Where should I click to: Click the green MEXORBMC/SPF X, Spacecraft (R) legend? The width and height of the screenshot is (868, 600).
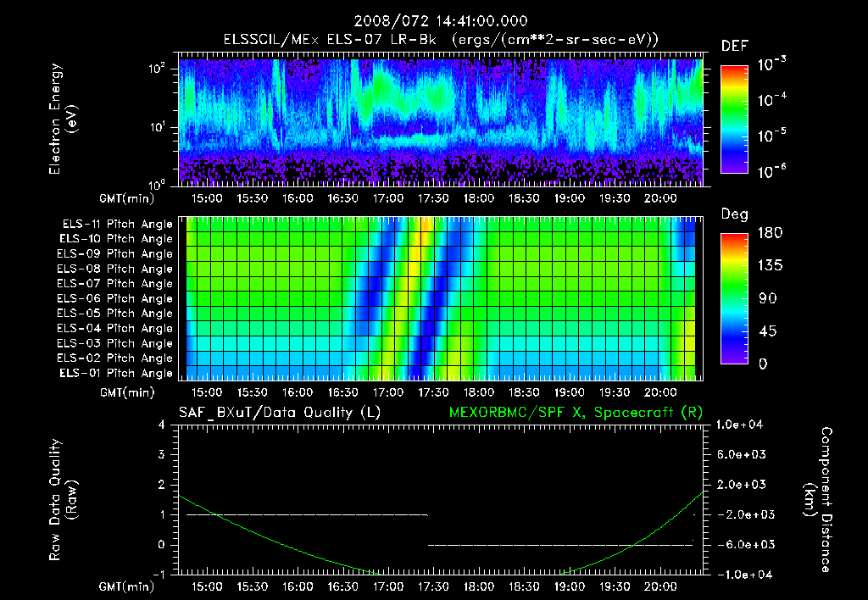click(576, 413)
